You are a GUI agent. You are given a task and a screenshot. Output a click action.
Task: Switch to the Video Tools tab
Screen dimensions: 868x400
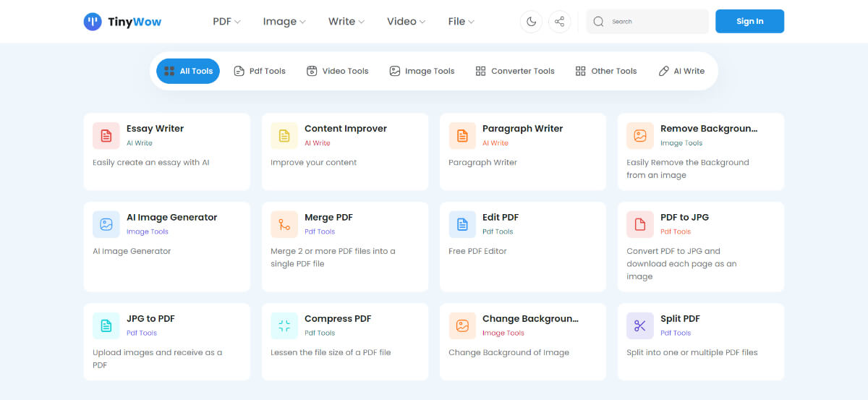pyautogui.click(x=338, y=71)
